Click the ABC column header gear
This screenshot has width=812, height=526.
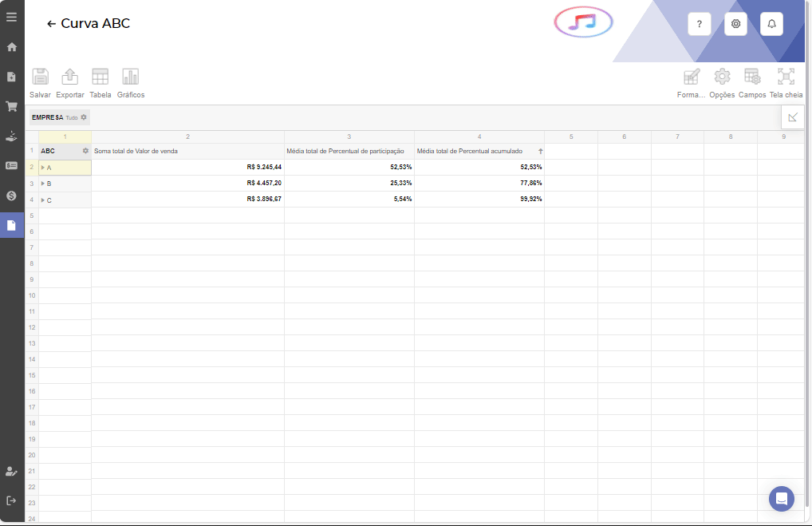[x=85, y=151]
